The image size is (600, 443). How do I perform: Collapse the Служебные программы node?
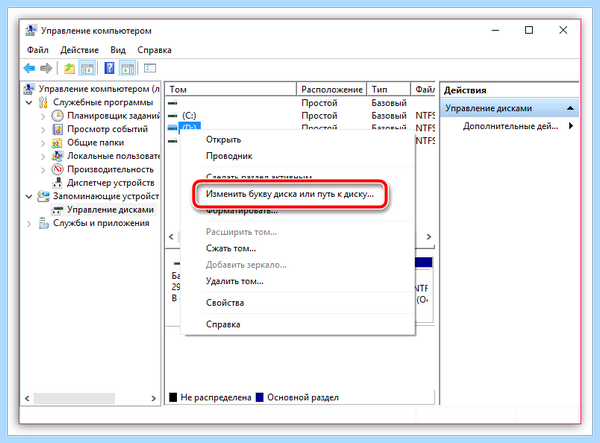coord(29,103)
